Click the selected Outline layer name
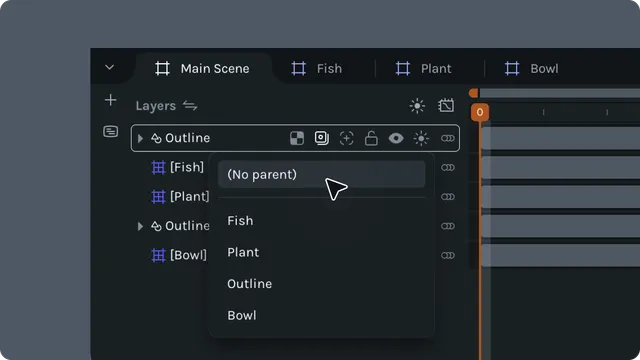This screenshot has width=640, height=360. click(187, 138)
